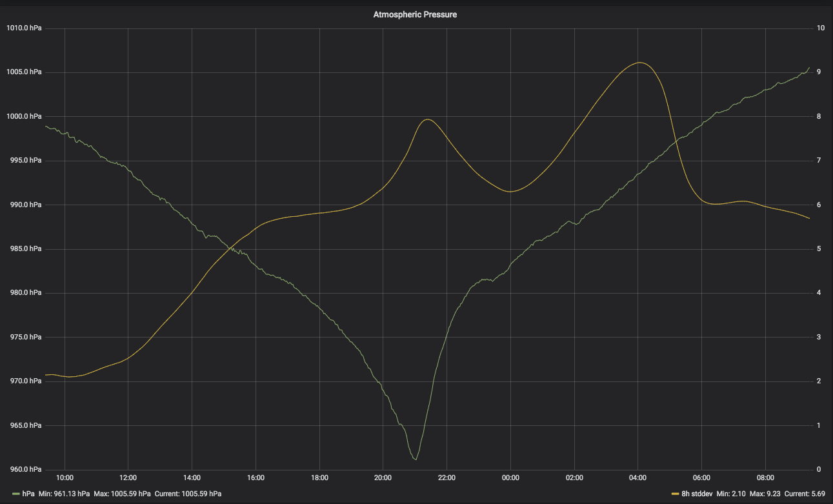Click the lowest point of the green pressure line
Image resolution: width=833 pixels, height=504 pixels.
[416, 459]
